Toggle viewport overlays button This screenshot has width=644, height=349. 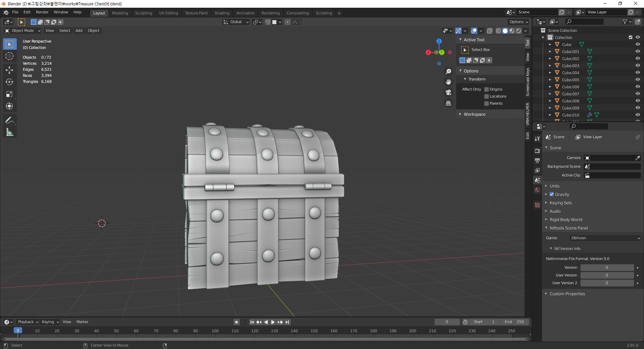[474, 31]
